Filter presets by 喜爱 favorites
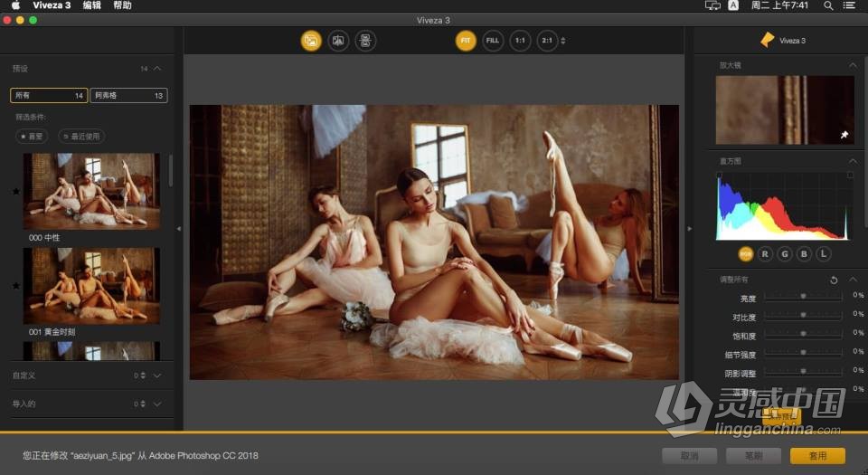 (x=32, y=137)
